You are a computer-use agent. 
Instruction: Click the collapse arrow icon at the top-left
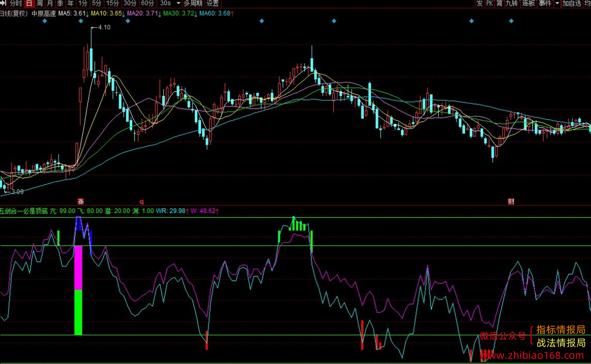3,3
